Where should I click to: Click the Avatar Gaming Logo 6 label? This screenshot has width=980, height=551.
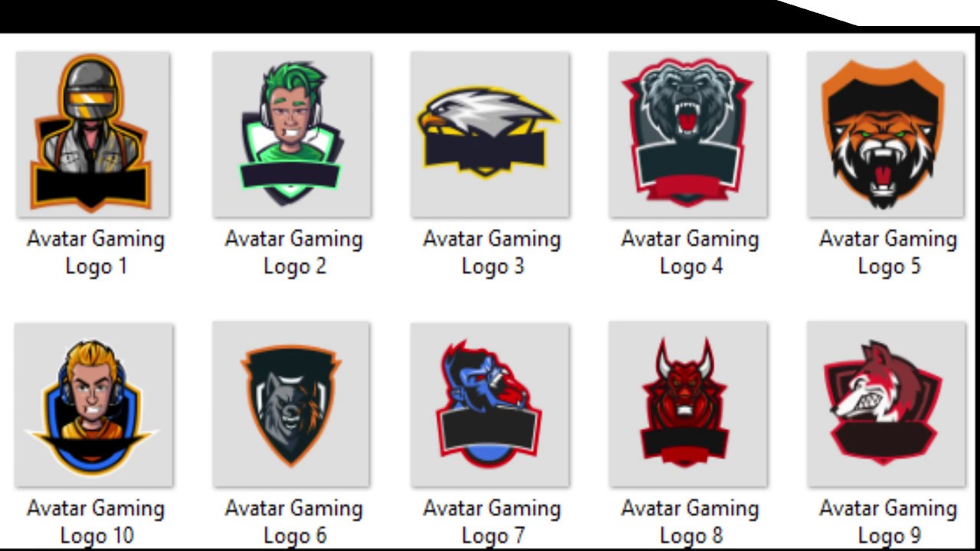click(294, 522)
